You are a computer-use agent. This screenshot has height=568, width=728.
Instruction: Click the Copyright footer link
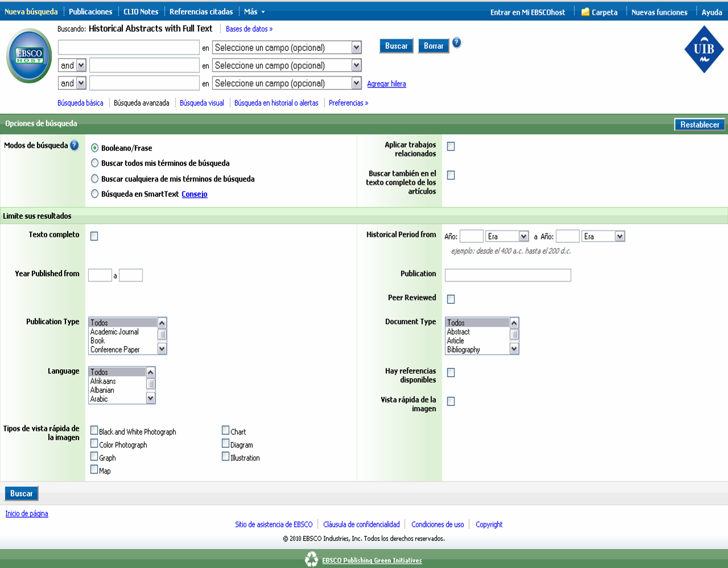point(489,524)
